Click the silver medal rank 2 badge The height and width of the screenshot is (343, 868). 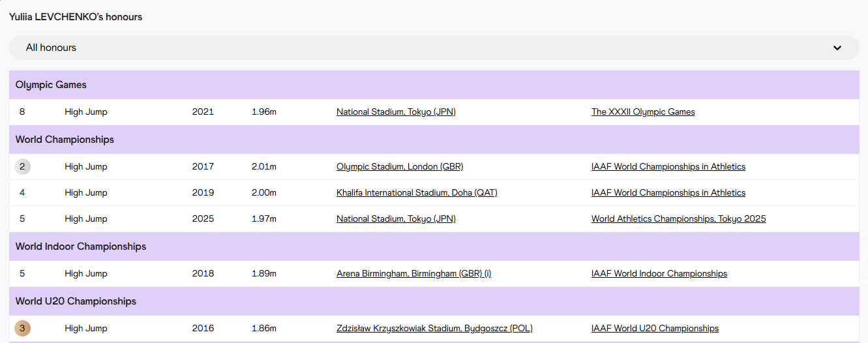tap(22, 167)
